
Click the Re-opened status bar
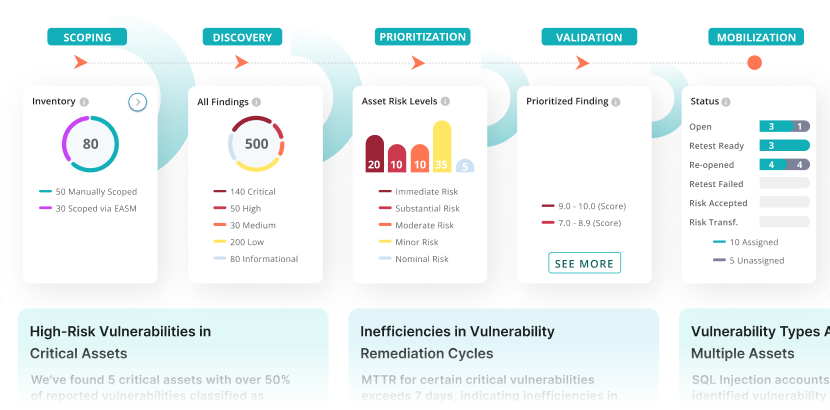(x=784, y=165)
